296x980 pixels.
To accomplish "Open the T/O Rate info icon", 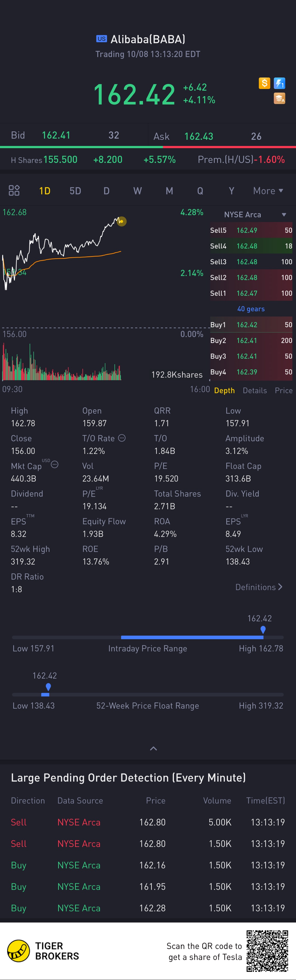I will click(122, 438).
